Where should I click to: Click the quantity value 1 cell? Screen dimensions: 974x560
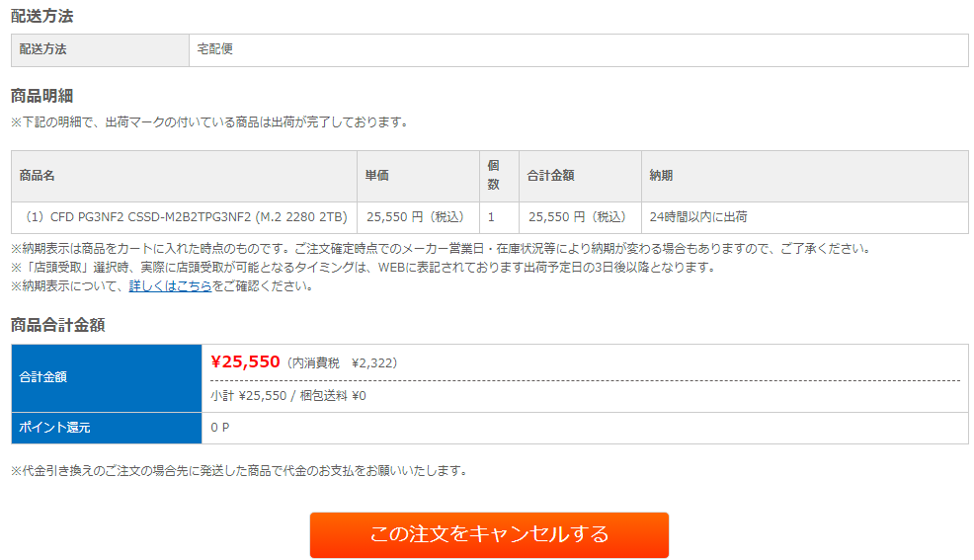pos(491,217)
